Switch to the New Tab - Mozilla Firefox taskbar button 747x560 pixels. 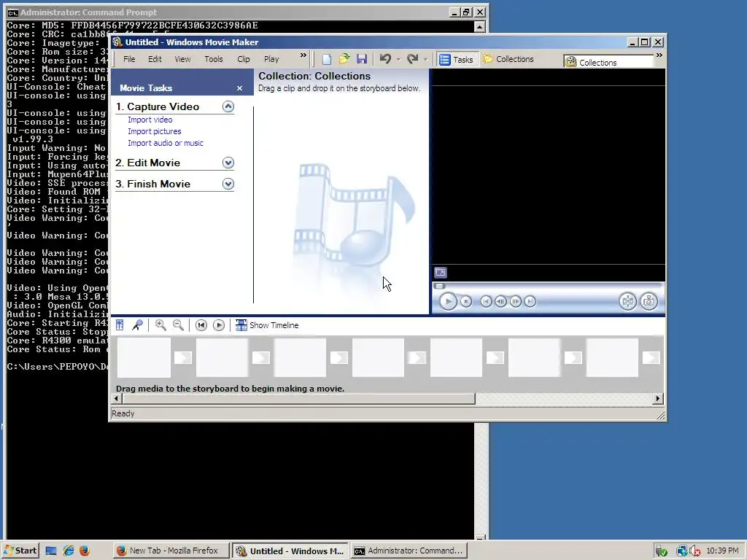[172, 551]
